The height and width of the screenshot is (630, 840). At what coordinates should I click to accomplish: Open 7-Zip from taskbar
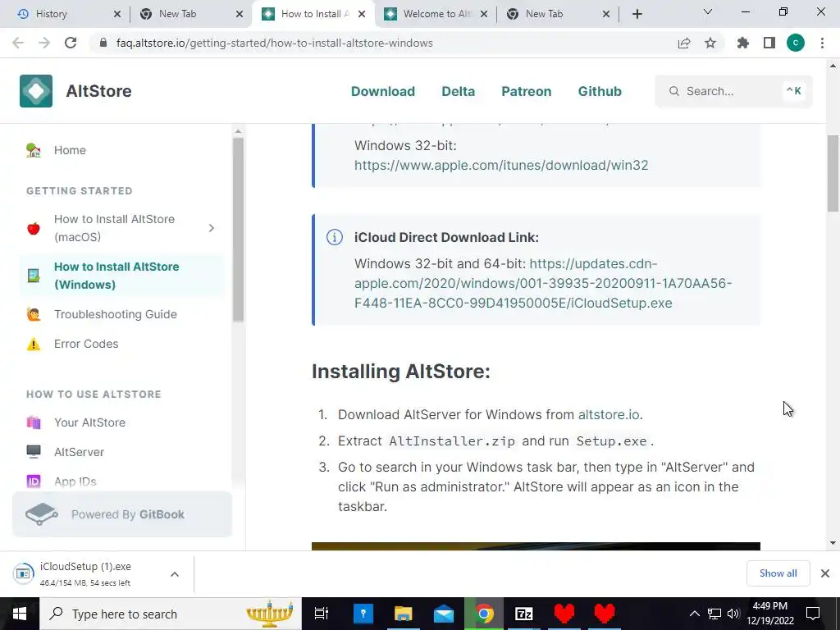click(x=524, y=614)
